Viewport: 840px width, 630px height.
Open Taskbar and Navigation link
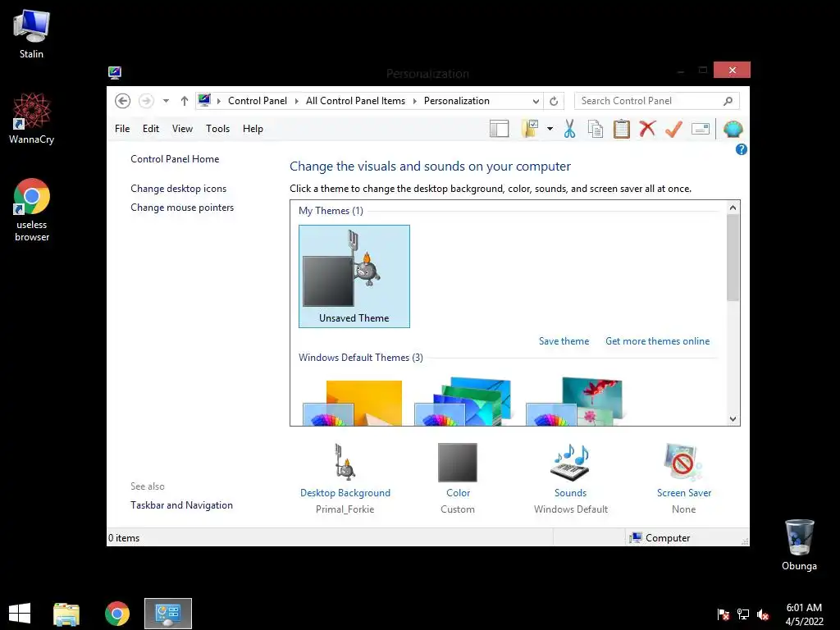(181, 505)
